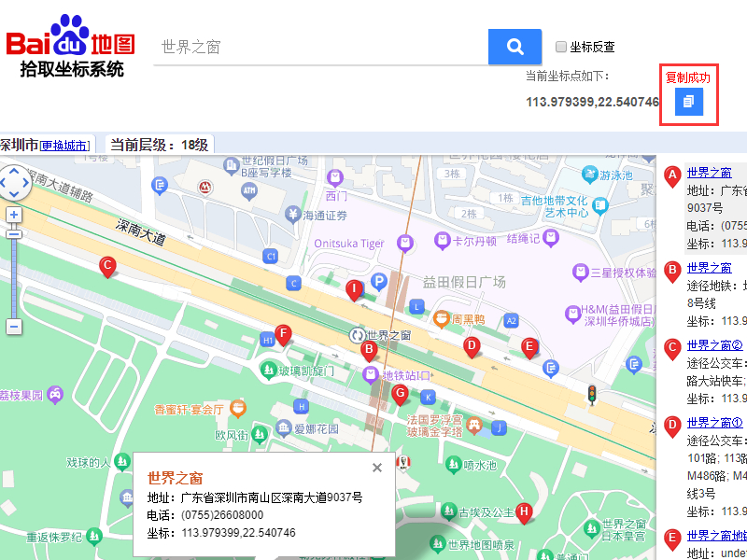The width and height of the screenshot is (747, 560).
Task: Click the H&M store icon
Action: [x=572, y=315]
